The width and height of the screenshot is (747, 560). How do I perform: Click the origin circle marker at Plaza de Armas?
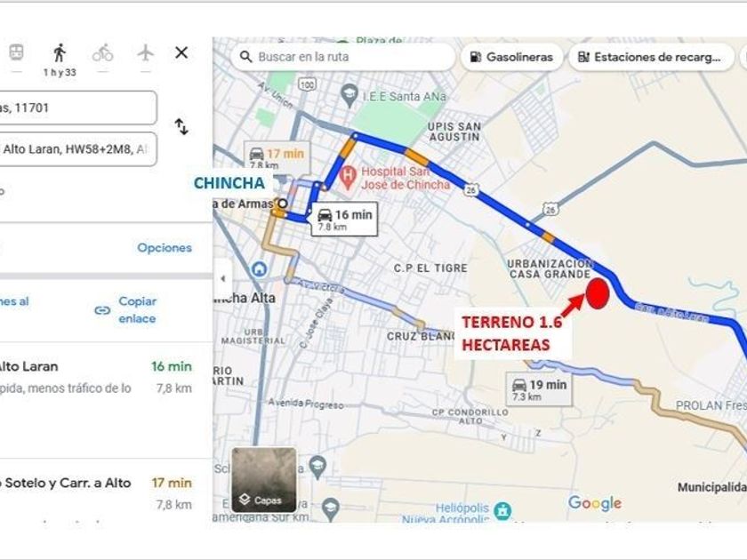[x=283, y=204]
